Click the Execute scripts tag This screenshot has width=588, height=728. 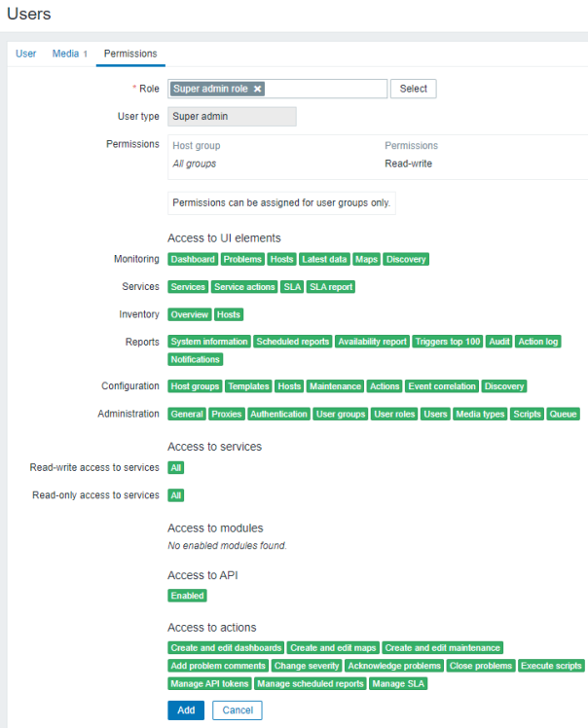[551, 666]
